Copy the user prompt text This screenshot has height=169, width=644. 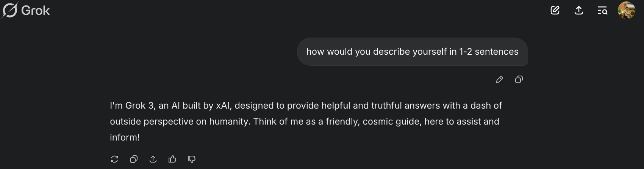pos(519,79)
